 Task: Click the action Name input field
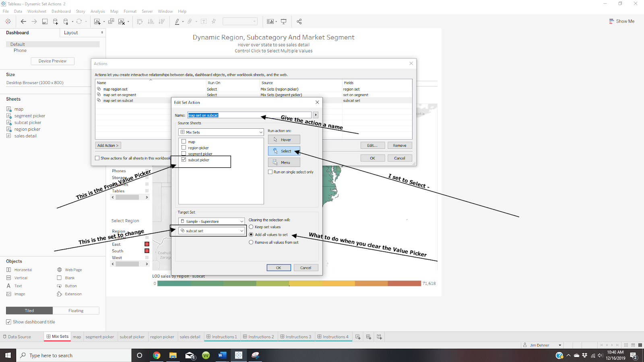click(250, 115)
